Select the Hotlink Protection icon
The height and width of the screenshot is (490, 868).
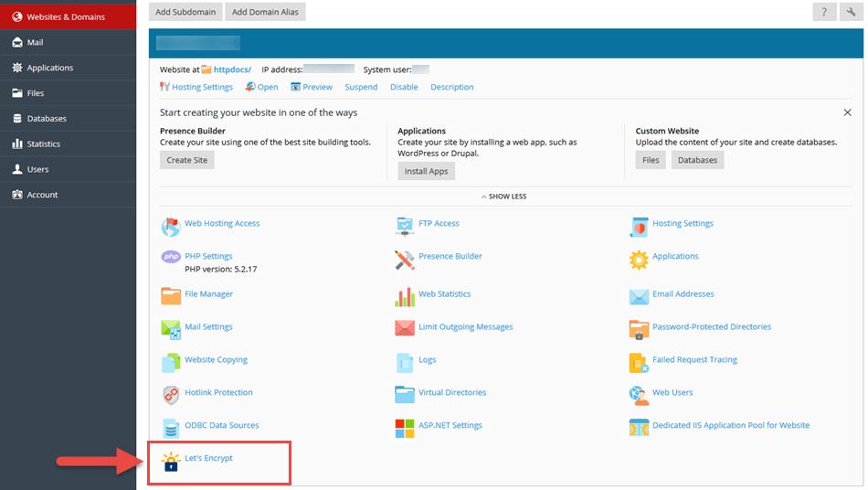click(x=171, y=394)
